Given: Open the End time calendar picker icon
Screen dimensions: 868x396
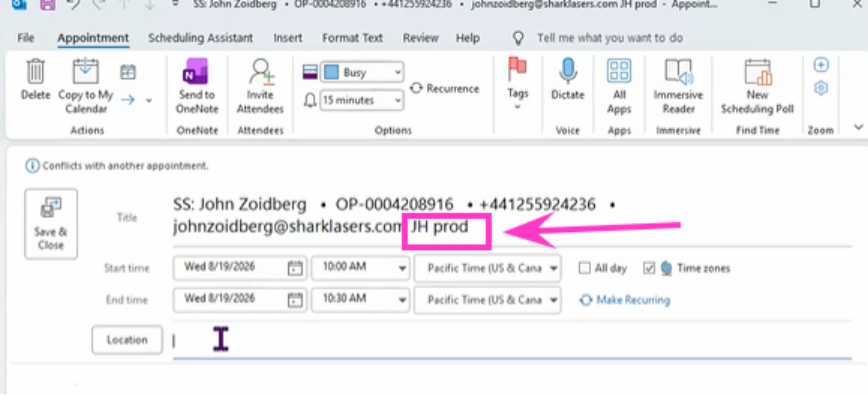Looking at the screenshot, I should (296, 300).
